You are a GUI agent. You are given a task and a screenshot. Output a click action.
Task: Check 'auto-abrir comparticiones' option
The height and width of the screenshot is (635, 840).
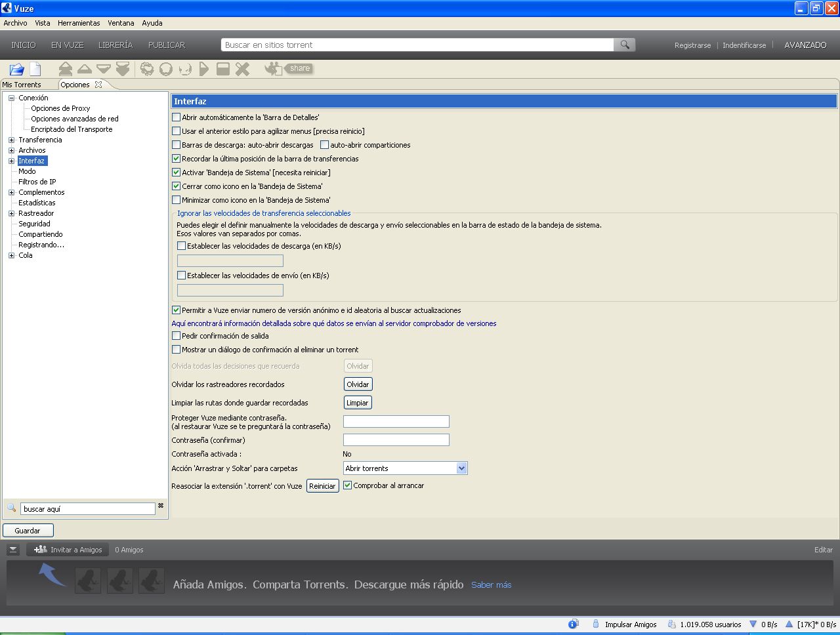[x=324, y=145]
